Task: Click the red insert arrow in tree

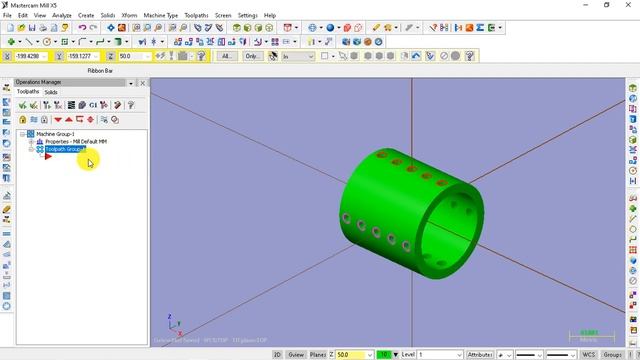Action: [x=48, y=157]
